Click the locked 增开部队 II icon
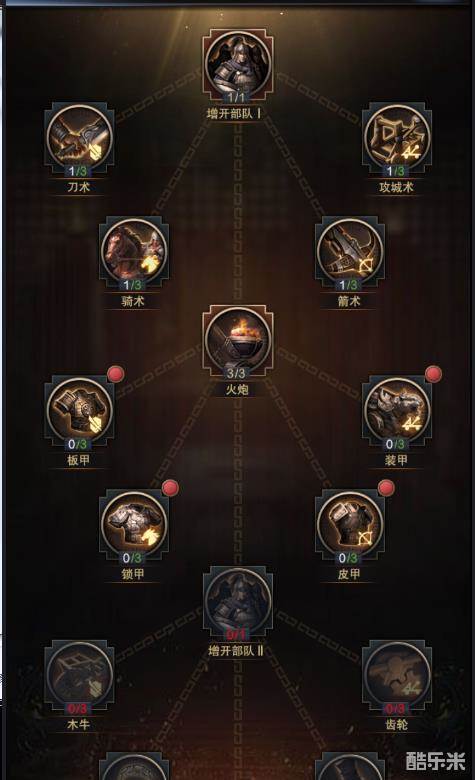475x780 pixels. pyautogui.click(x=237, y=603)
